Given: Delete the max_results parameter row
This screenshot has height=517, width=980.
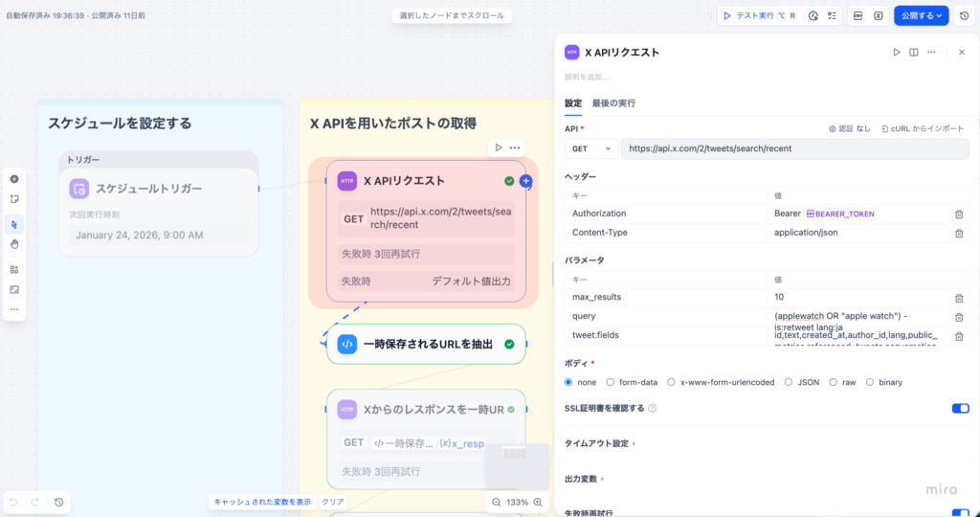Looking at the screenshot, I should [x=959, y=298].
